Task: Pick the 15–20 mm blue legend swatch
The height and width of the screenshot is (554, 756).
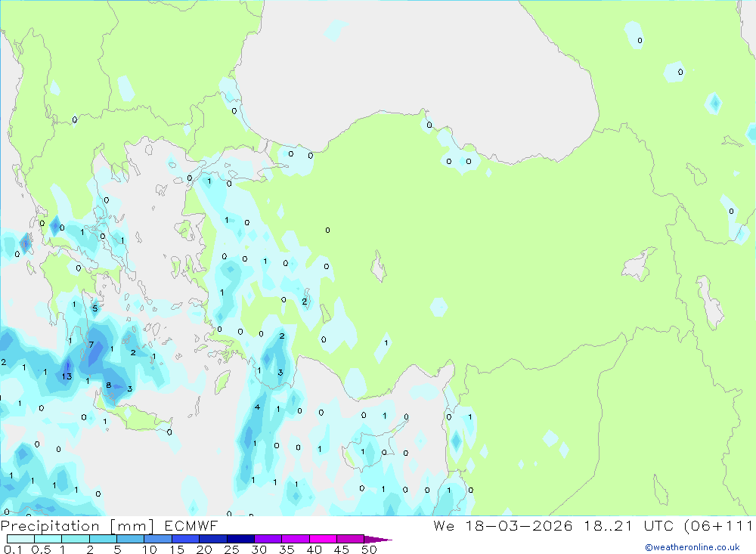Action: click(x=186, y=539)
